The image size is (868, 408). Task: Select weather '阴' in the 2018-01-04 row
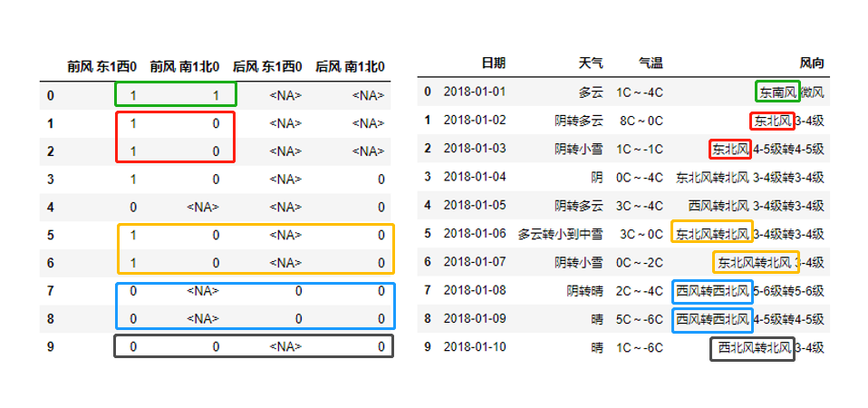(x=597, y=177)
